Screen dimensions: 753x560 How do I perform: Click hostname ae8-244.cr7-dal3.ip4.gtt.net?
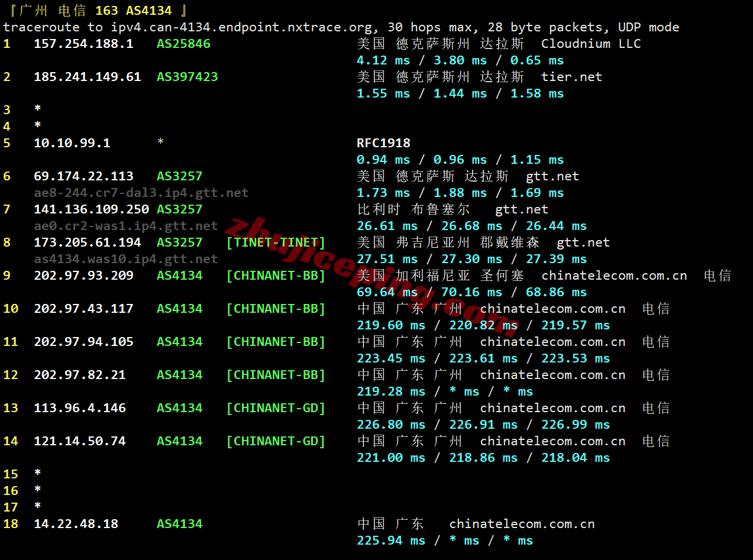141,193
